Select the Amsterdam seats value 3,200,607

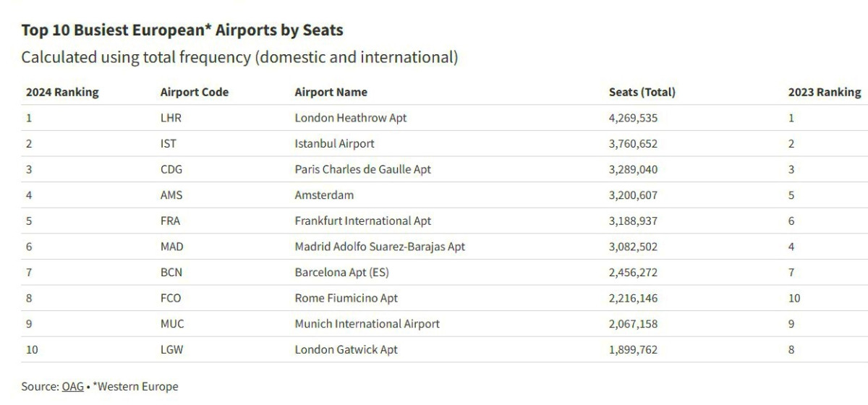[634, 195]
